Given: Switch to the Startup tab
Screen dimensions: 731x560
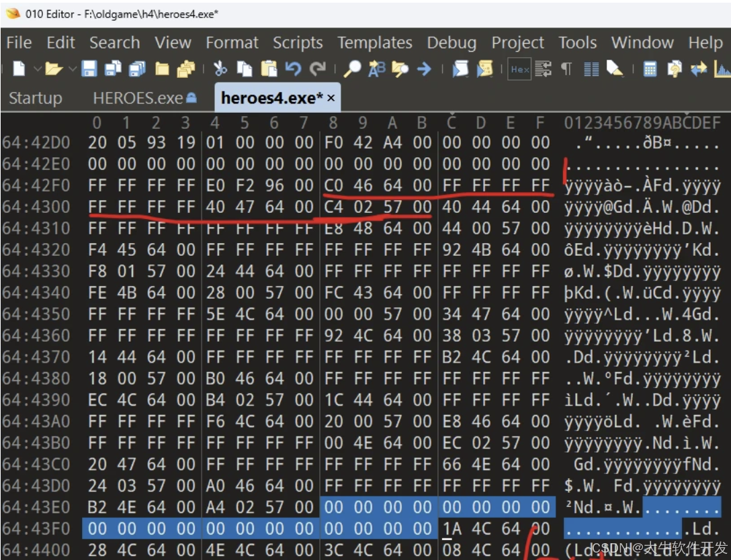Looking at the screenshot, I should pos(36,98).
